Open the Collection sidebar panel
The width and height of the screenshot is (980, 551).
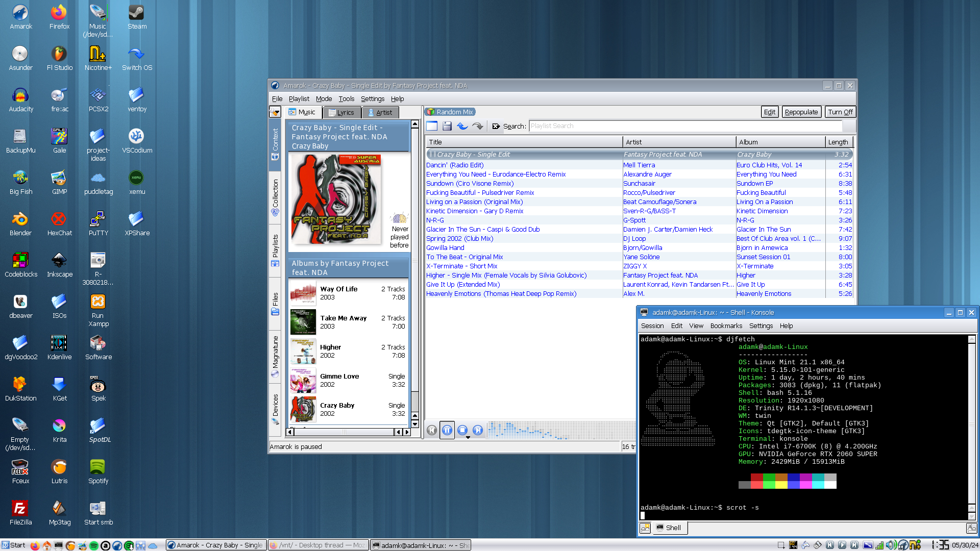[275, 196]
